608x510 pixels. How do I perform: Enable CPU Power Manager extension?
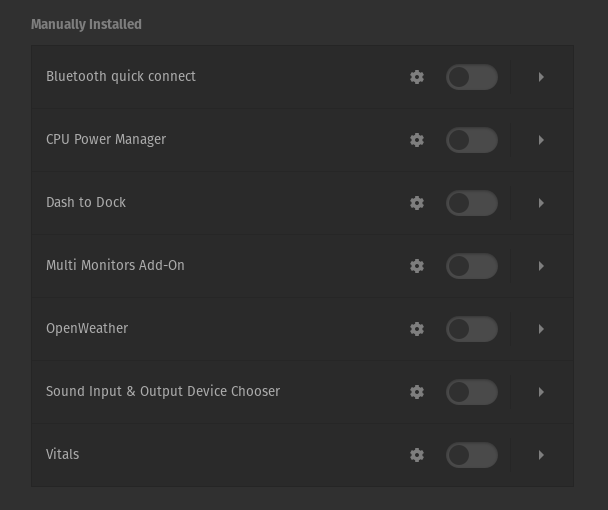click(472, 140)
